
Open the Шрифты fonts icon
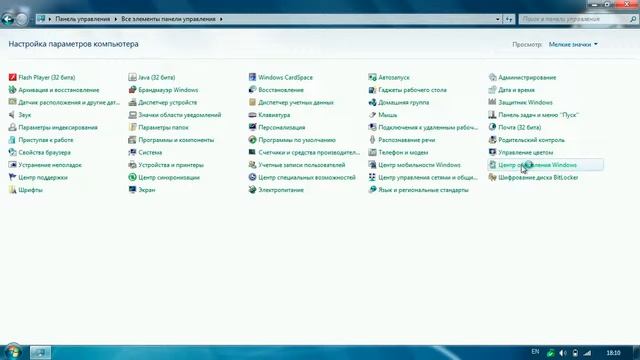[13, 190]
